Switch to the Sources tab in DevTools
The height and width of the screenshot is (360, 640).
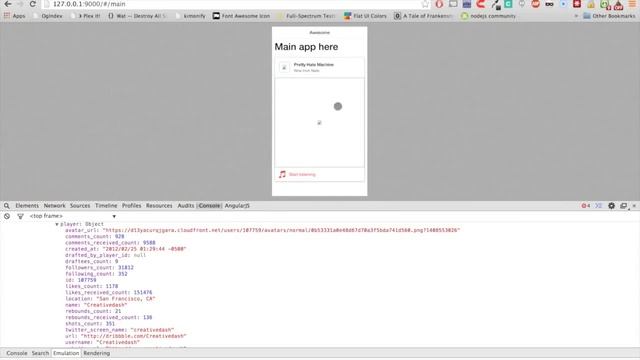[x=80, y=206]
